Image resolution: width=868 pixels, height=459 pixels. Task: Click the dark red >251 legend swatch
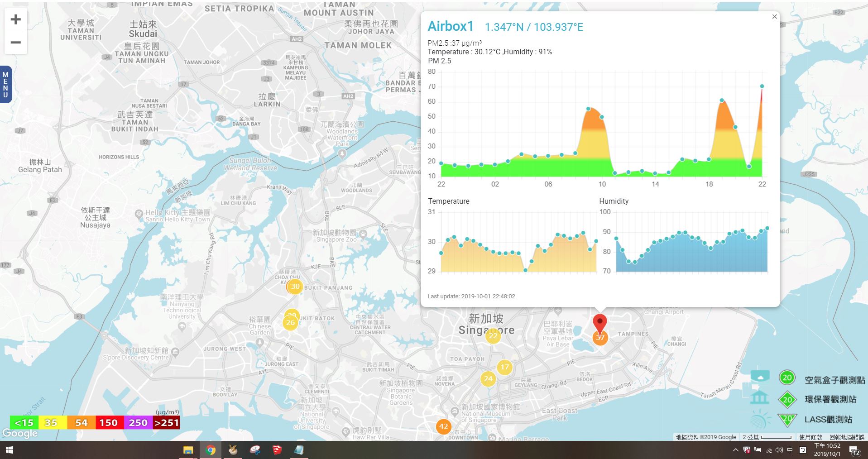[166, 423]
